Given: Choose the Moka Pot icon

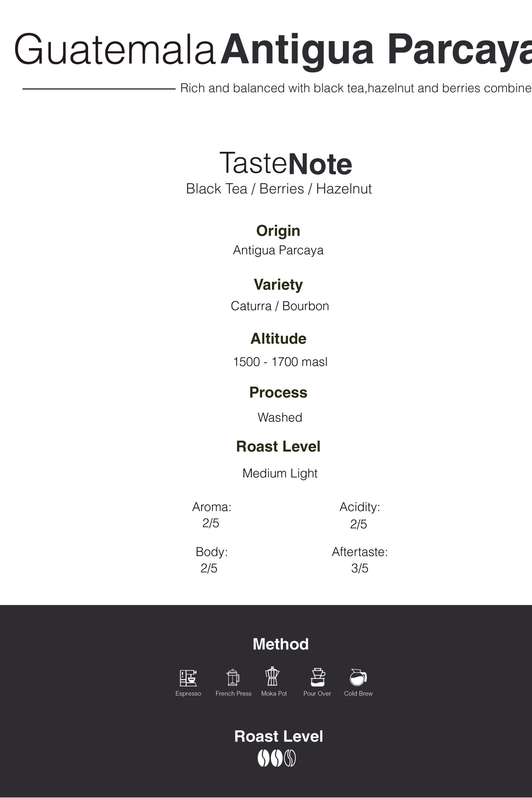Looking at the screenshot, I should (x=272, y=676).
